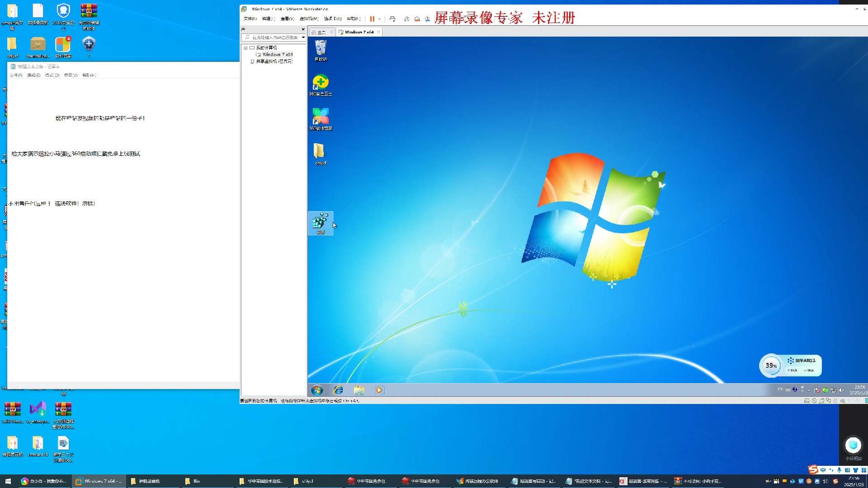Click the volume icon in VM tray
This screenshot has height=488, width=868.
[x=841, y=390]
